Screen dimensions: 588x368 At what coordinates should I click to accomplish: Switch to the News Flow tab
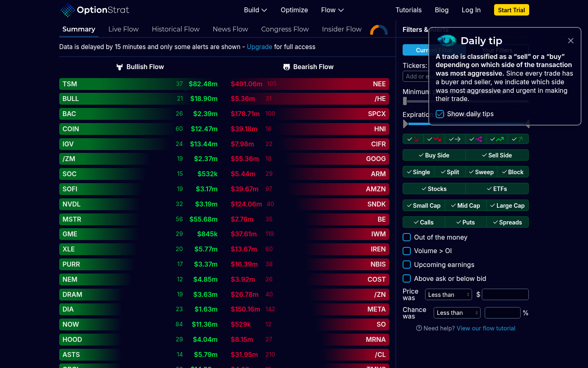pos(230,29)
